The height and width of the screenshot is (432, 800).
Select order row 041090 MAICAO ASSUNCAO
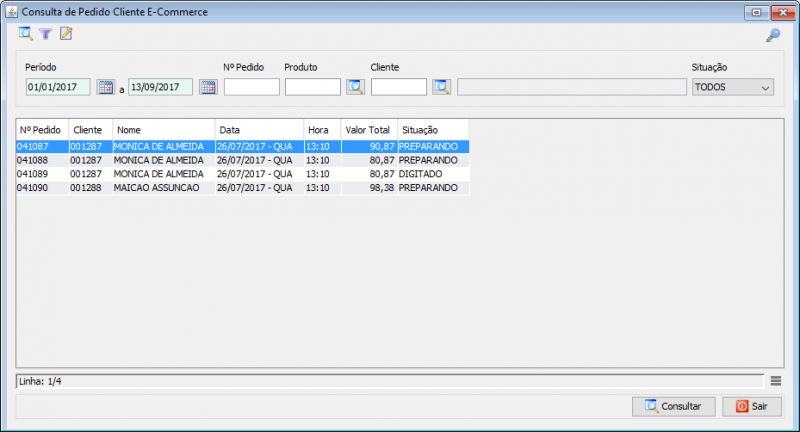160,187
